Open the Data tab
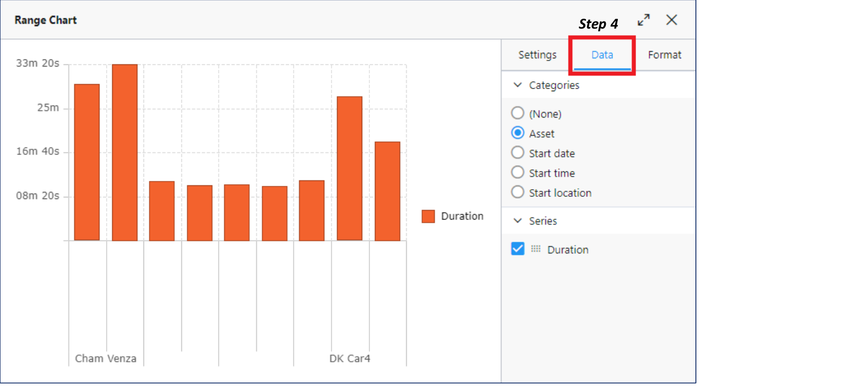The image size is (868, 386). tap(602, 55)
